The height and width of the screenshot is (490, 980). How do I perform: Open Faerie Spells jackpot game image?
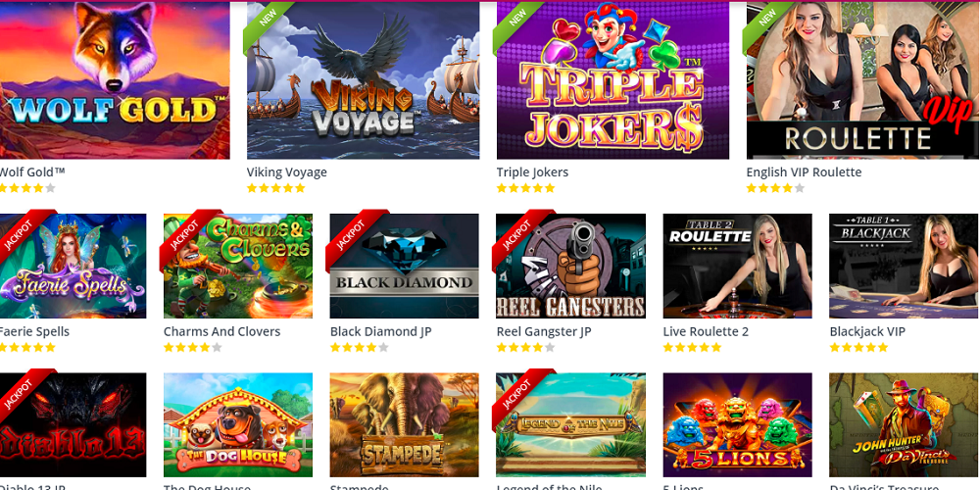pyautogui.click(x=73, y=267)
